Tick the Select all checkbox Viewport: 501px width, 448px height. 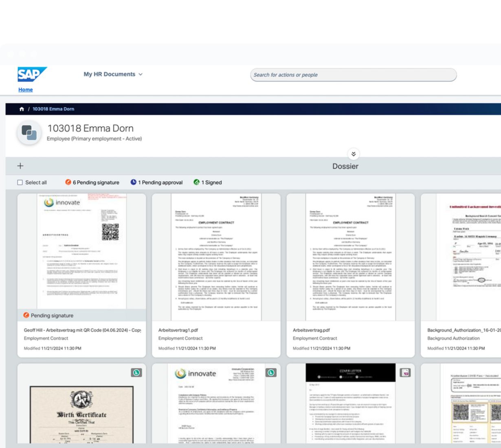(x=20, y=182)
